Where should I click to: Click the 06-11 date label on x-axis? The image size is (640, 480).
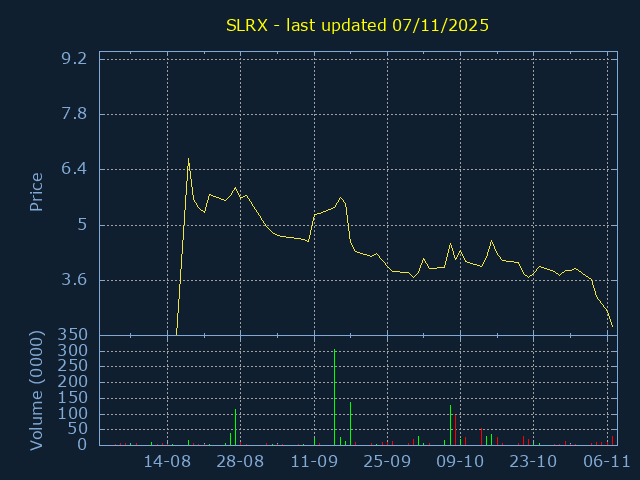click(607, 462)
